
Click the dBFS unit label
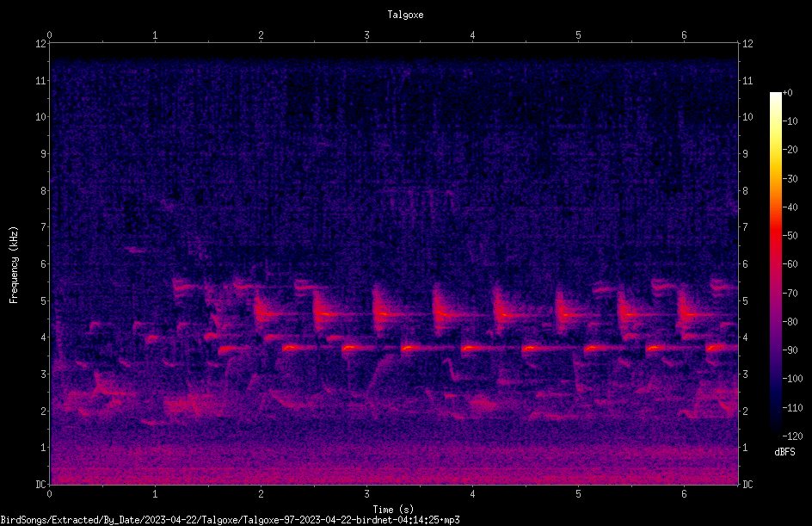[784, 453]
